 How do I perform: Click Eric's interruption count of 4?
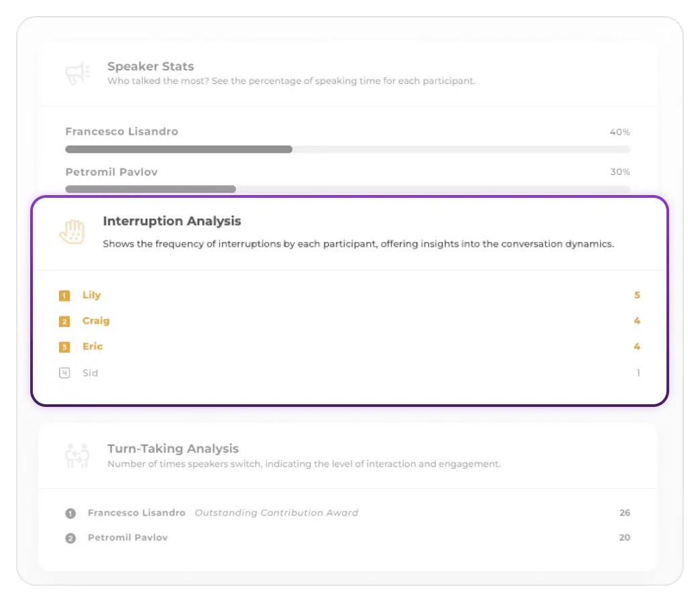(637, 347)
